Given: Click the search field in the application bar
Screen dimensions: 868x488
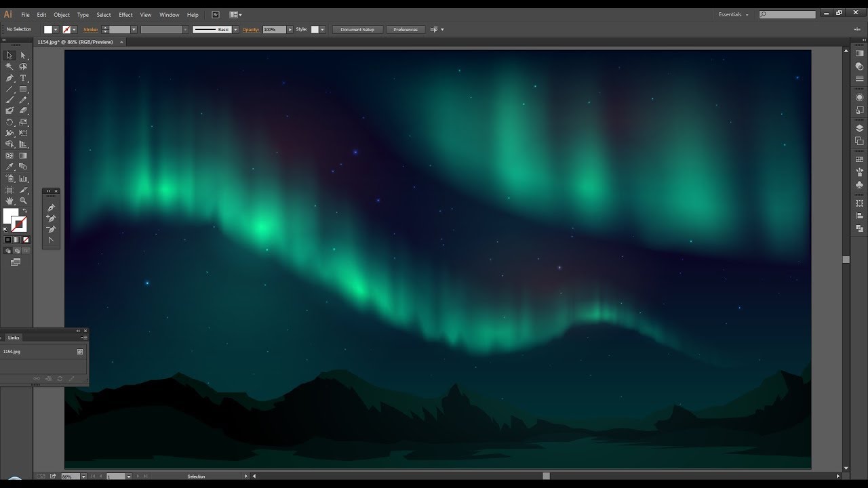Looking at the screenshot, I should [787, 14].
